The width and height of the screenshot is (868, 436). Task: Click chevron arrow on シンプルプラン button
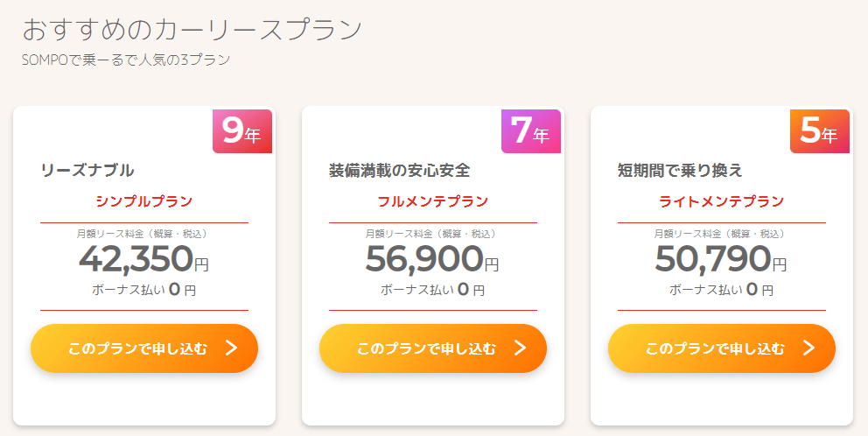click(x=232, y=348)
